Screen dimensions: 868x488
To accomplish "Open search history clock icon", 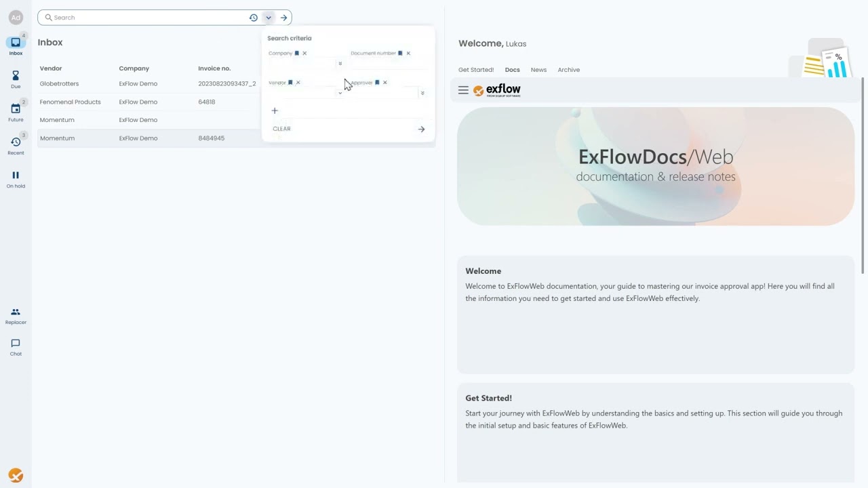I will [254, 18].
